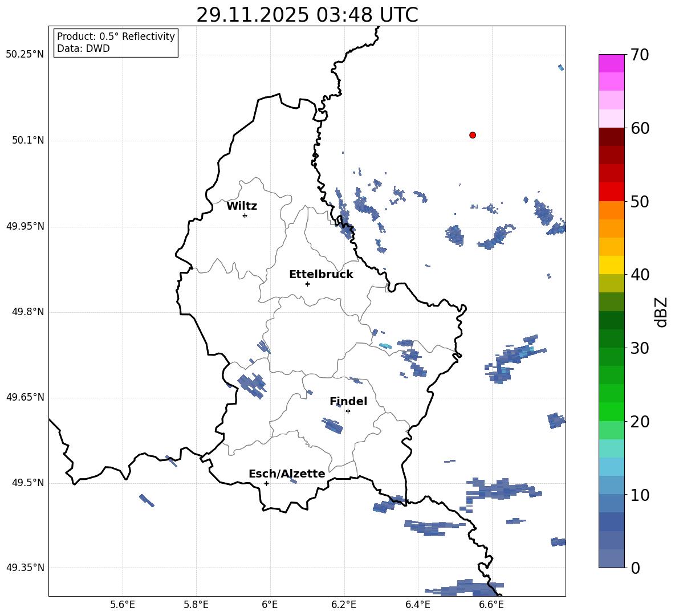
Task: Click the orange colorbar segment below 50
Action: [612, 210]
